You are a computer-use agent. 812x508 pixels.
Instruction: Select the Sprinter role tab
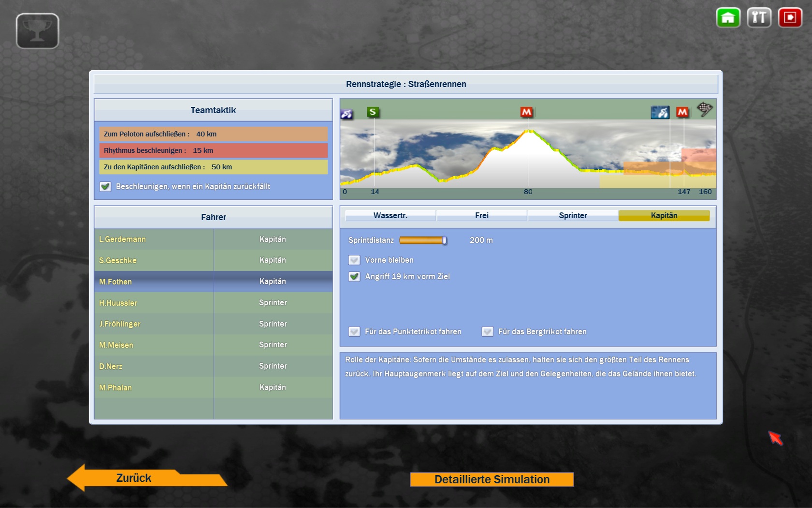tap(573, 216)
